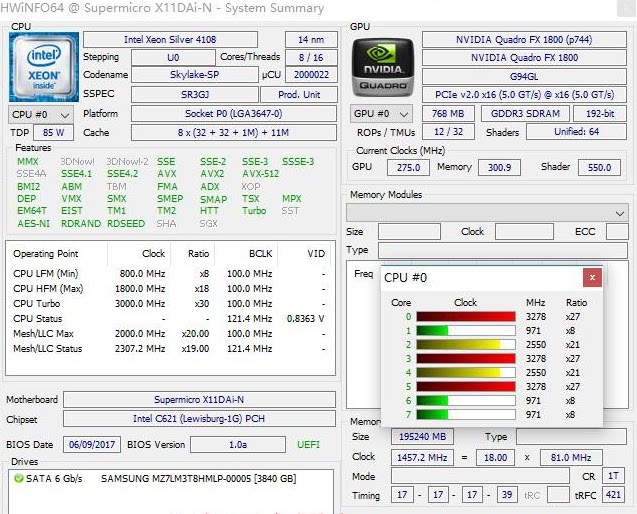The height and width of the screenshot is (514, 637).
Task: Click the NVIDIA Quadro FX 1800 (p744) field
Action: [524, 39]
